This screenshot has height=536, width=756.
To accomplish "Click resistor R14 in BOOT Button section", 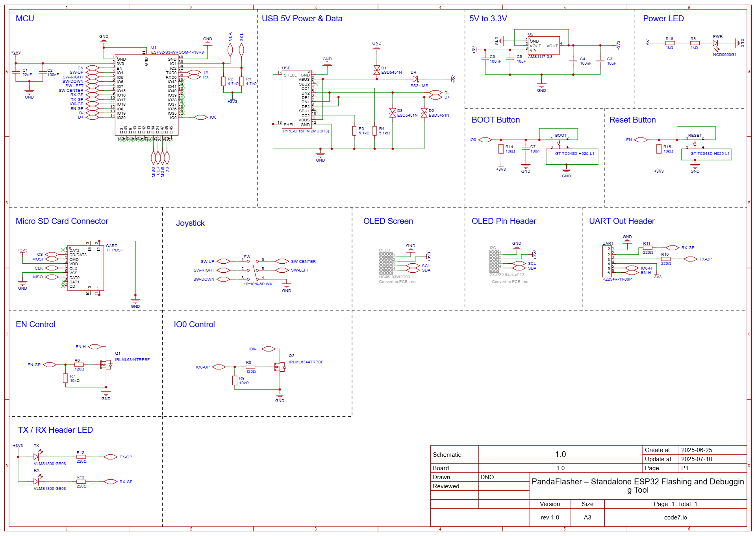I will click(x=501, y=149).
